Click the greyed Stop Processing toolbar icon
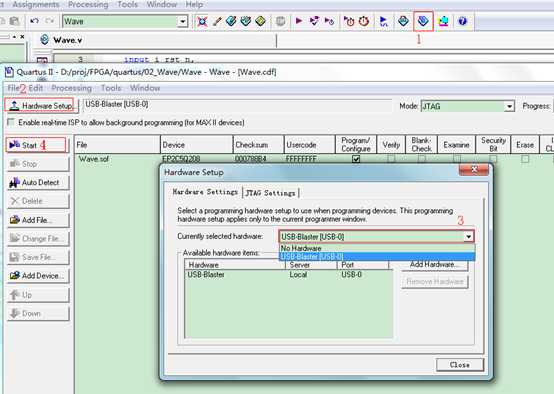This screenshot has width=554, height=394. (281, 21)
